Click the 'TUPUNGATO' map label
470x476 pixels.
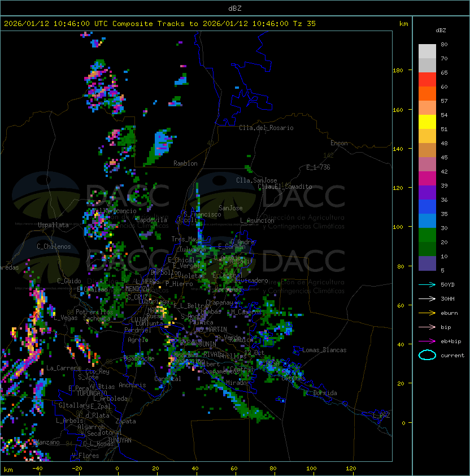point(92,393)
